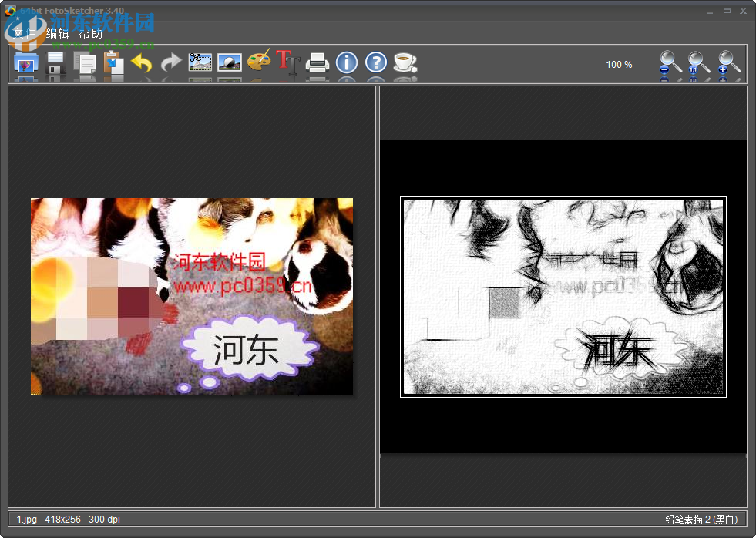Paste an image from clipboard

click(x=115, y=65)
